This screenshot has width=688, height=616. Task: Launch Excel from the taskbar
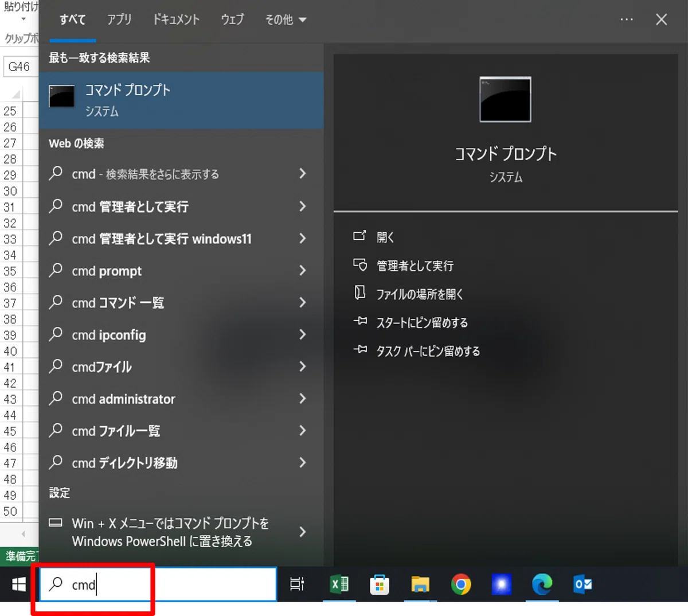pos(339,584)
